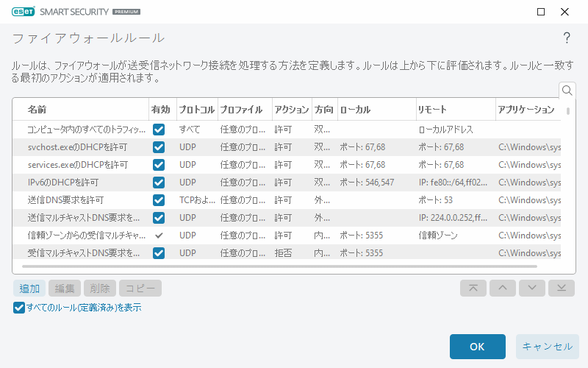Sort by the 方向 column header
The width and height of the screenshot is (588, 368).
click(x=325, y=109)
